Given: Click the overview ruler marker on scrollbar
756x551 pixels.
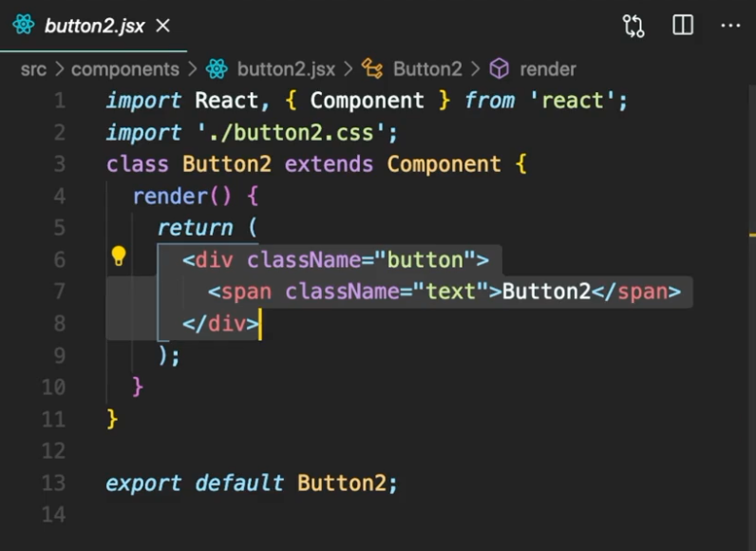Looking at the screenshot, I should click(752, 235).
